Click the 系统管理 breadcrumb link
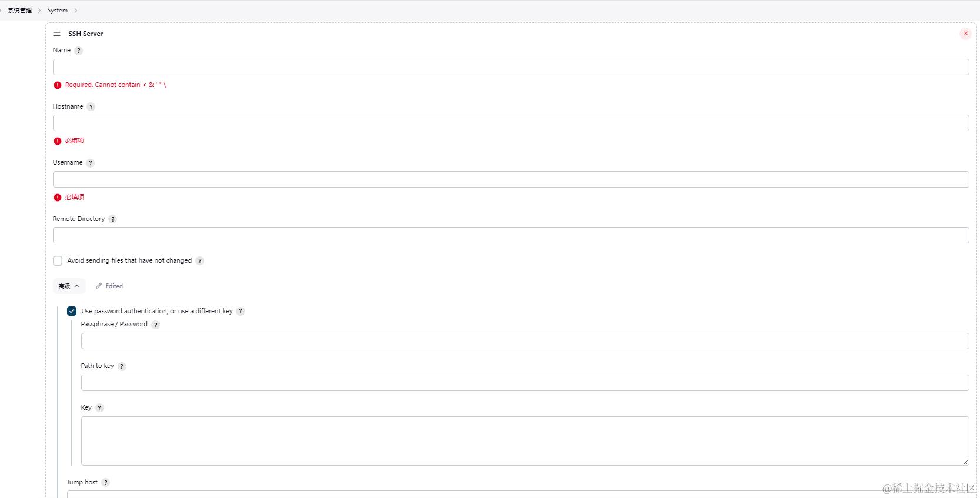This screenshot has height=498, width=980. (20, 11)
